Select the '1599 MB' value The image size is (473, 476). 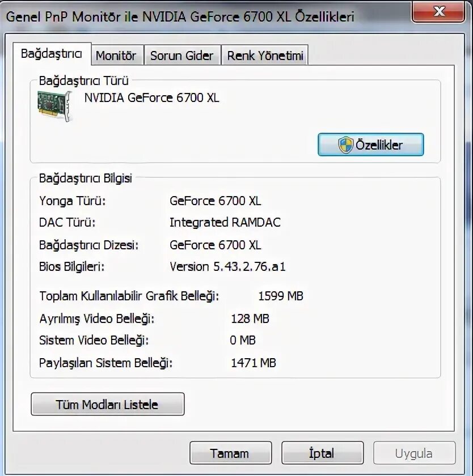point(280,296)
